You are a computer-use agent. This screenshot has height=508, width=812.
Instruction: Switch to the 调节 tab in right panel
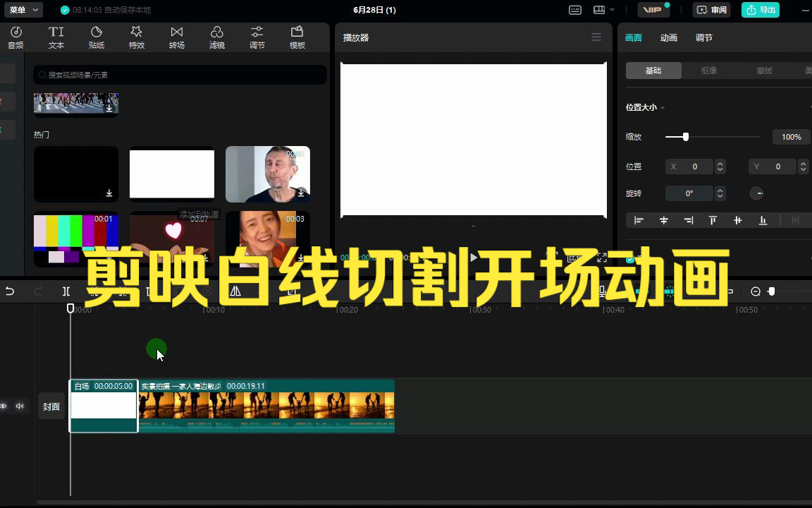[x=703, y=38]
